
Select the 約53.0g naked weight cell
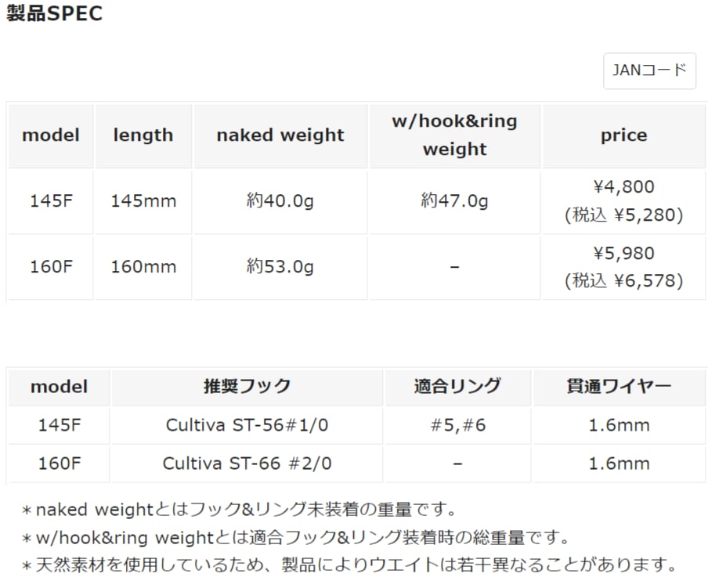[x=280, y=267]
